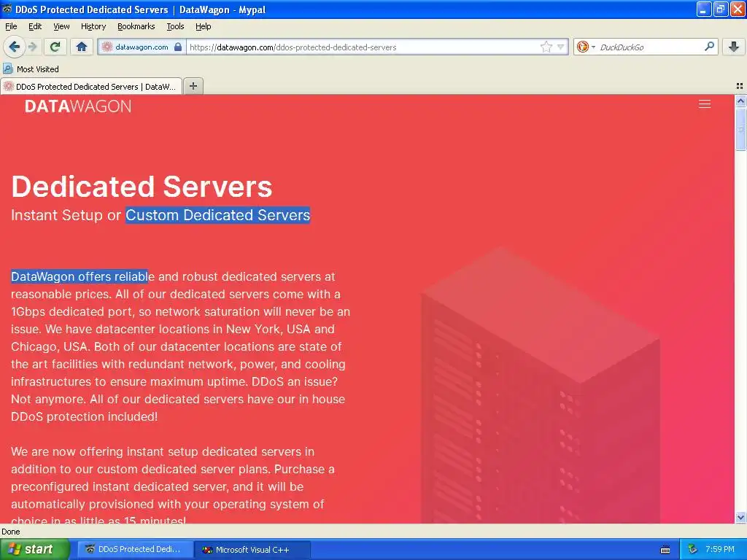The width and height of the screenshot is (747, 560).
Task: Click the 'Done' status bar text
Action: [x=10, y=532]
